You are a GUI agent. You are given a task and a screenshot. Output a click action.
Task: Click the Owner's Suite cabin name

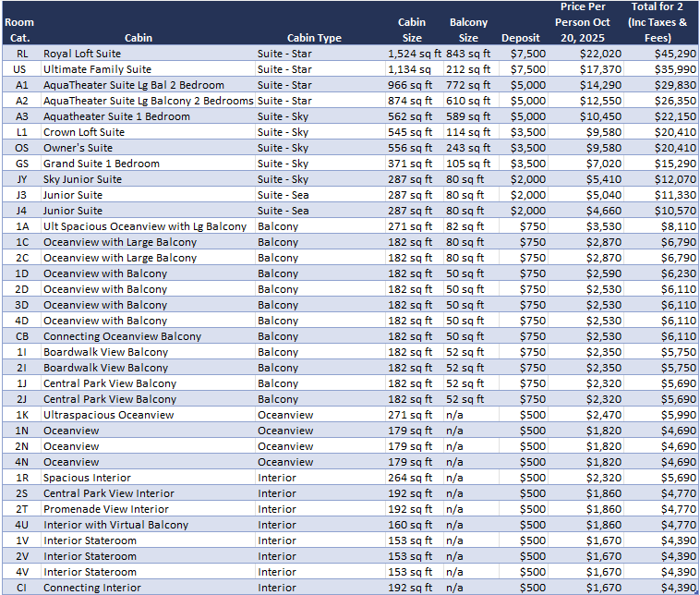click(78, 148)
